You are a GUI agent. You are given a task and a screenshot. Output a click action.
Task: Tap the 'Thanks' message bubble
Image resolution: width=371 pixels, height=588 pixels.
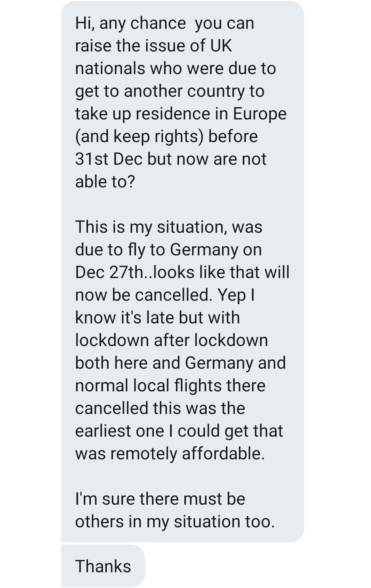click(x=103, y=566)
